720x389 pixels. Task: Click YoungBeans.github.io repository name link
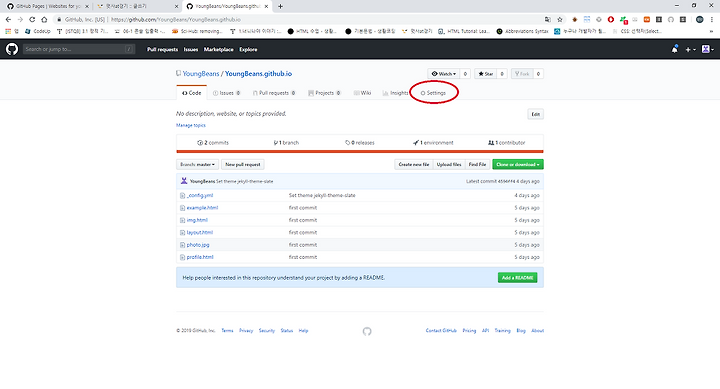pyautogui.click(x=259, y=73)
